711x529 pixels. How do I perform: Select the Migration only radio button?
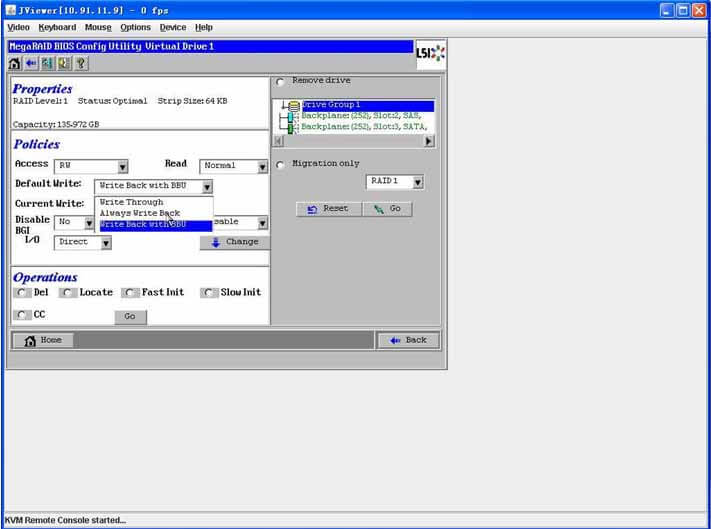tap(280, 165)
